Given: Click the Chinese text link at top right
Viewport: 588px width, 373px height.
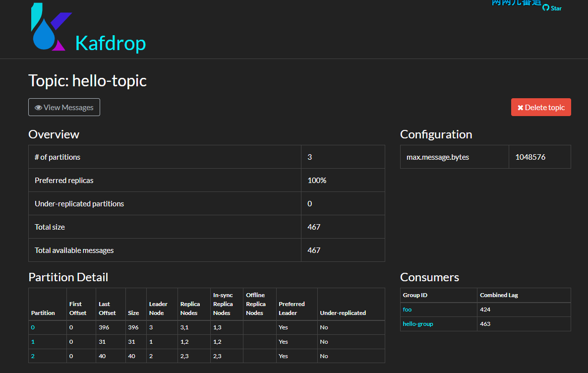Looking at the screenshot, I should coord(516,2).
